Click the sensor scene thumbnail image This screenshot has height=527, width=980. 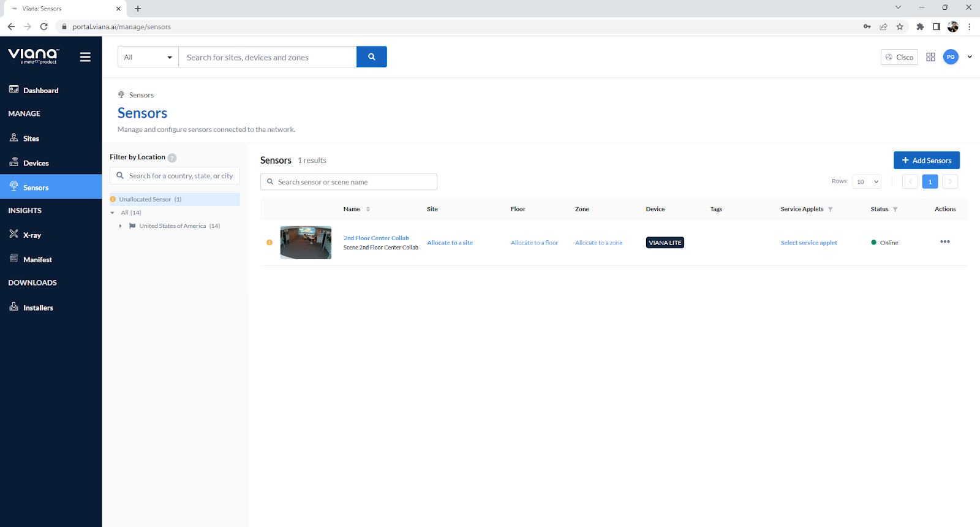(x=306, y=243)
